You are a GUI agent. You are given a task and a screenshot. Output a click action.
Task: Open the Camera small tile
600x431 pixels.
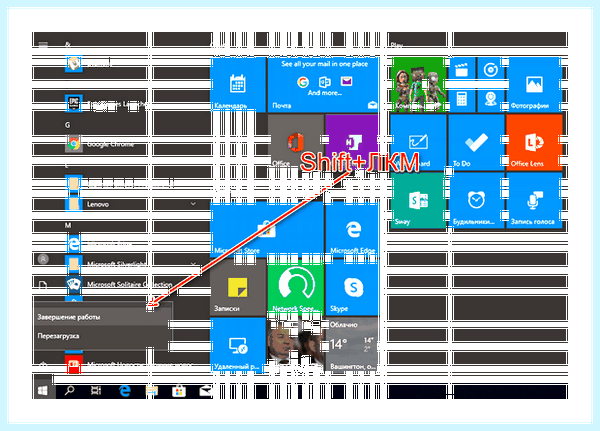(491, 99)
